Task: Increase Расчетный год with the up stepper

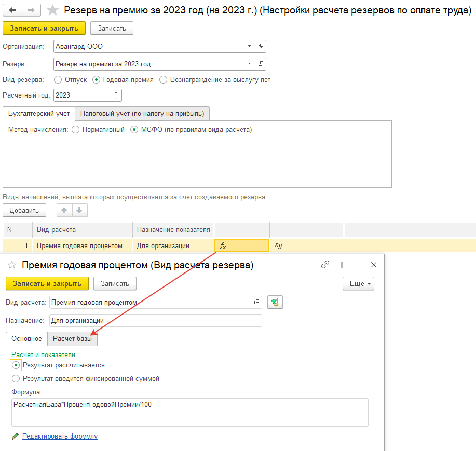Action: [x=116, y=92]
